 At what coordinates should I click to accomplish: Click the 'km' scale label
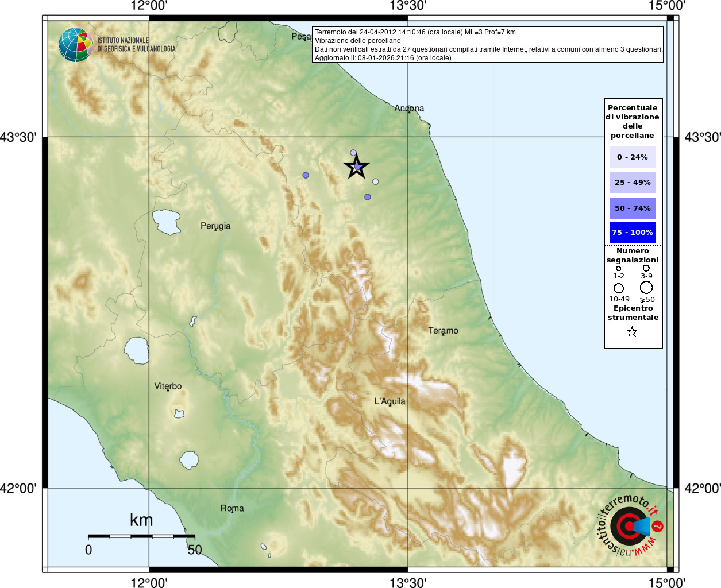(x=141, y=520)
